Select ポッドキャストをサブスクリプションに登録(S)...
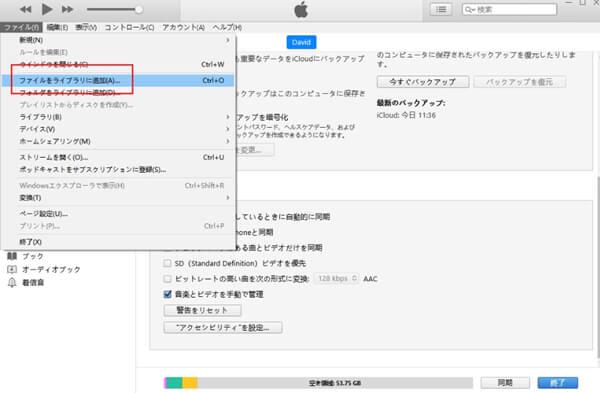Viewport: 600px width, 393px height. [x=119, y=170]
